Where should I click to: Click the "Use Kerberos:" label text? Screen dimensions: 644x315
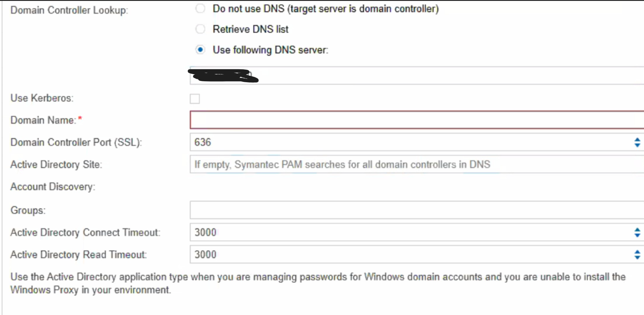[42, 98]
